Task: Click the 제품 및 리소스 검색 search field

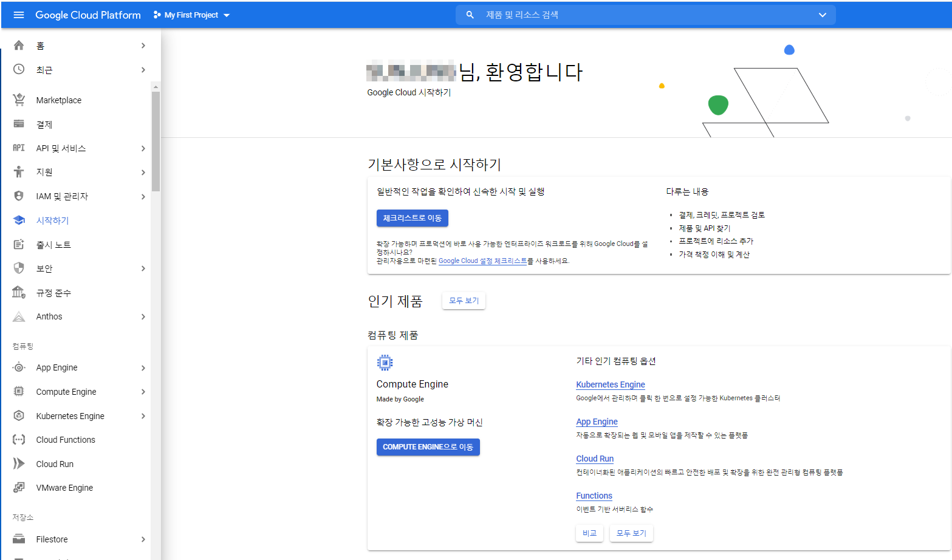Action: tap(645, 15)
